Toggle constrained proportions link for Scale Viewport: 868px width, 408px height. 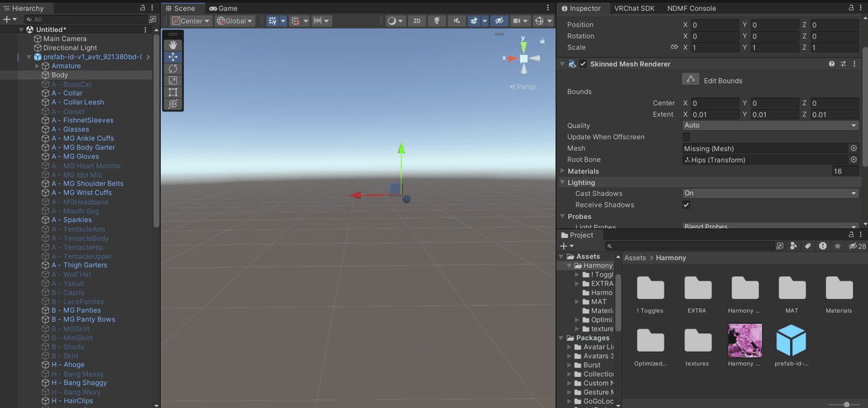click(x=674, y=47)
